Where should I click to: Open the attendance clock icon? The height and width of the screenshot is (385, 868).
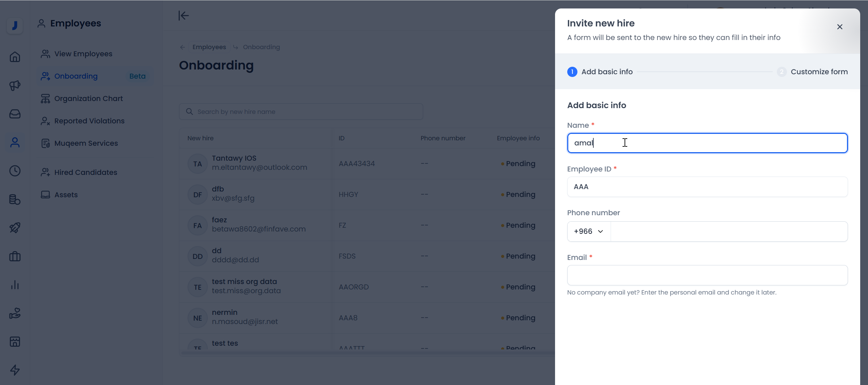tap(15, 171)
